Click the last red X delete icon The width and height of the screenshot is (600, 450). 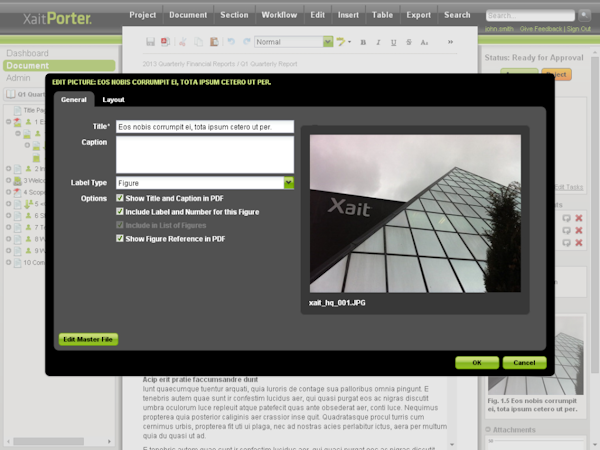(x=579, y=243)
